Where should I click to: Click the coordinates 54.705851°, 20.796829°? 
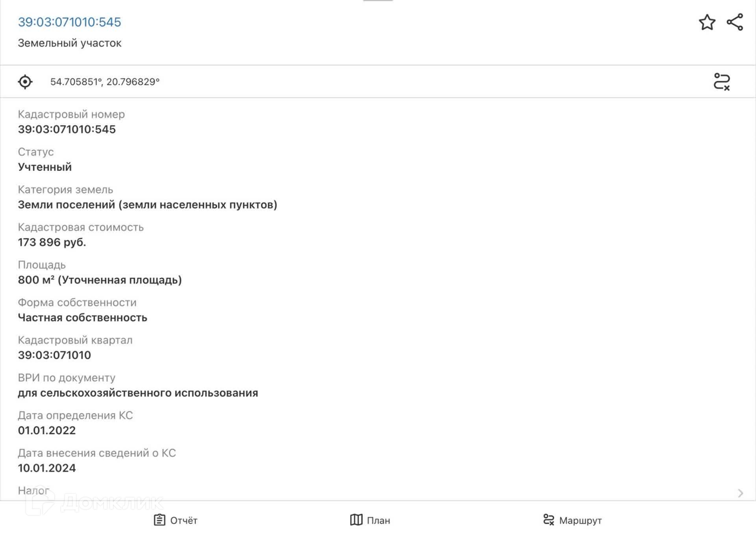105,82
